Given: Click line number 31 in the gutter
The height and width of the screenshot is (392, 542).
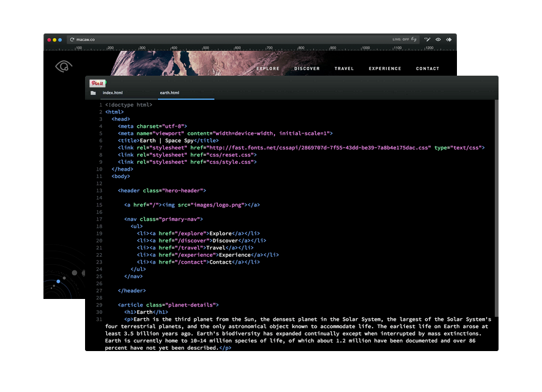Looking at the screenshot, I should [99, 319].
